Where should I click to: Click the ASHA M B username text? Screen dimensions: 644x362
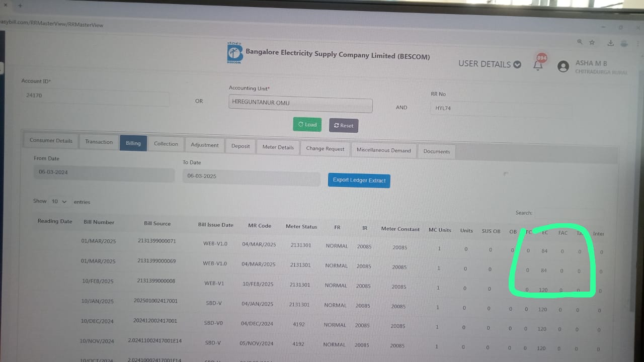[591, 63]
